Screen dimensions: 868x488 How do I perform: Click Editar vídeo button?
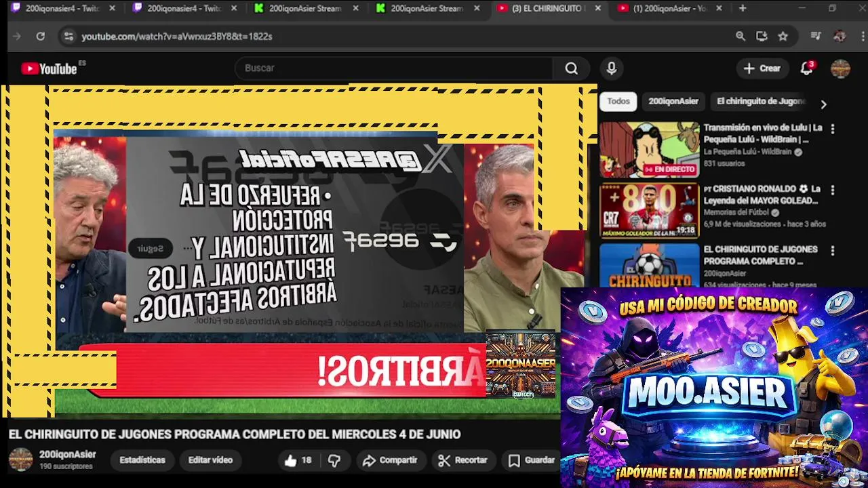210,460
